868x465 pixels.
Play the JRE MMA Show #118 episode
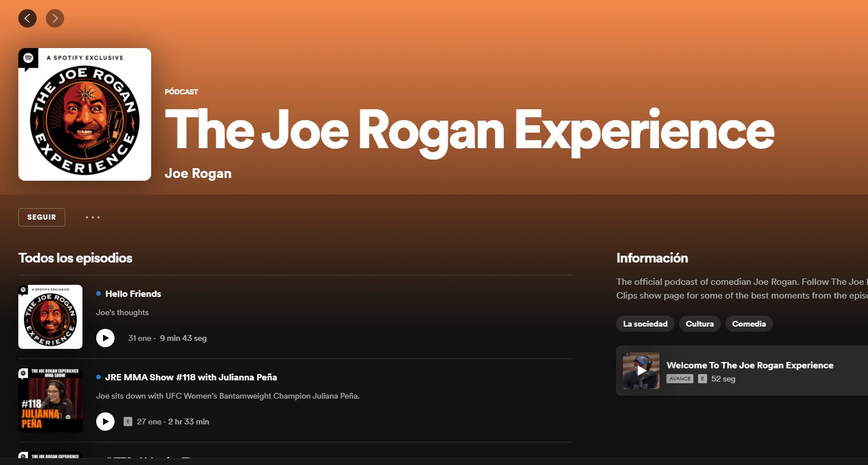point(105,422)
